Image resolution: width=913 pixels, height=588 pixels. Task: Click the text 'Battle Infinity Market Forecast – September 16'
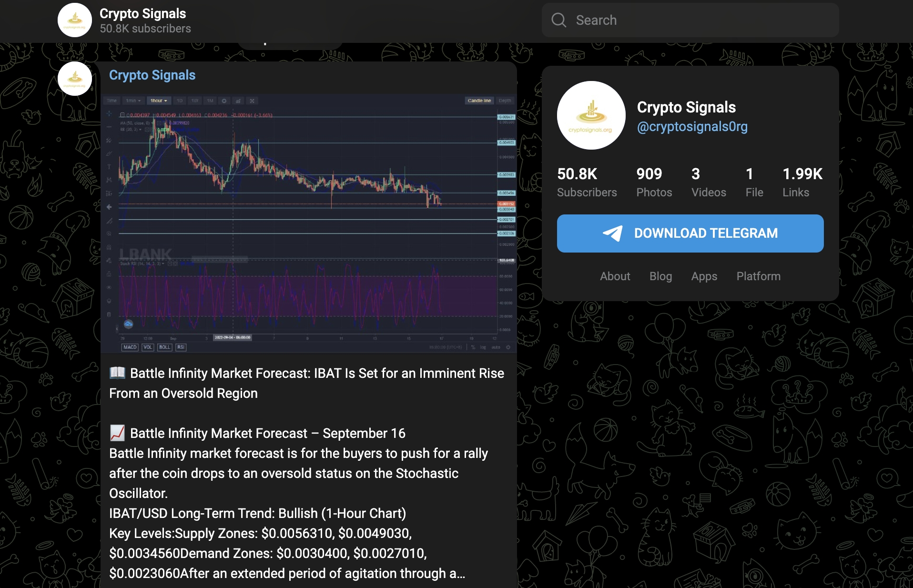point(267,434)
